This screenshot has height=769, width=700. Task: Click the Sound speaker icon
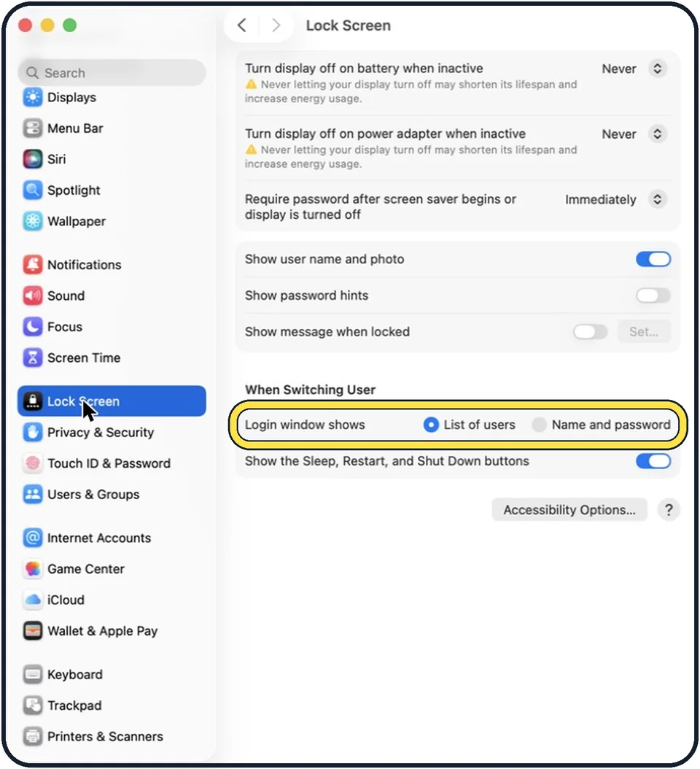[33, 295]
